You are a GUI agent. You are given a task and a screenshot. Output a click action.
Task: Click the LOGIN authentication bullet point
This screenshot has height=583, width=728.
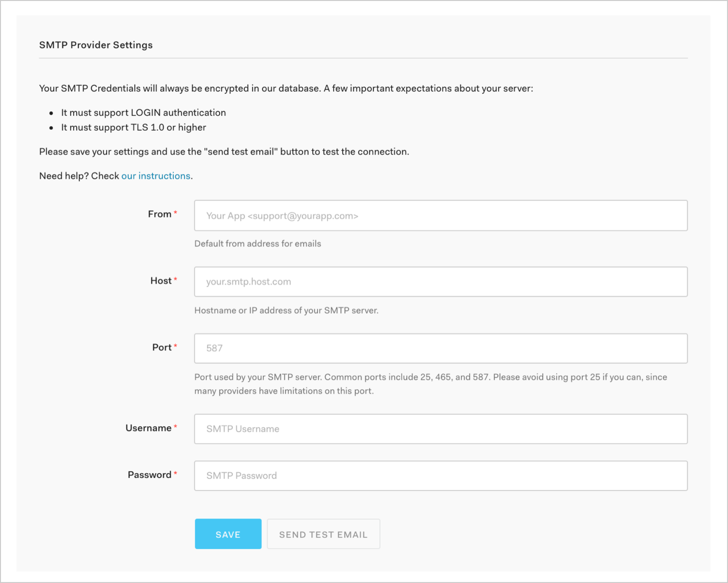[143, 112]
